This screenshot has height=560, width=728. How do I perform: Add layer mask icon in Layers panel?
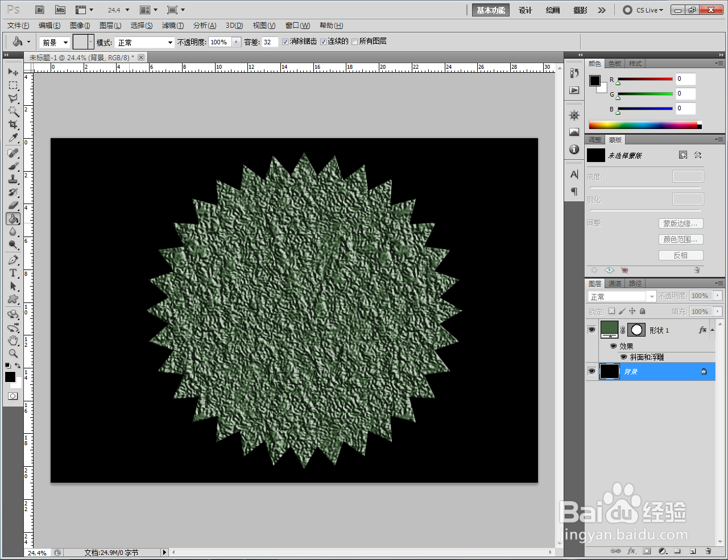click(647, 551)
